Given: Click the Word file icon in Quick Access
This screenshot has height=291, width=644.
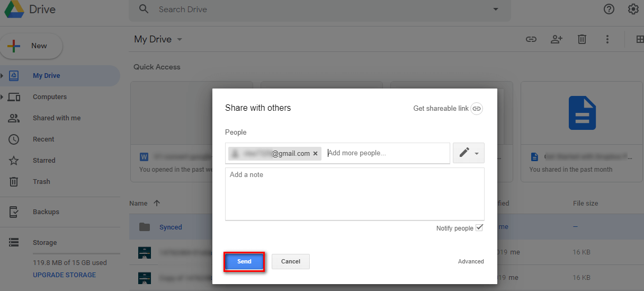Looking at the screenshot, I should [x=144, y=157].
